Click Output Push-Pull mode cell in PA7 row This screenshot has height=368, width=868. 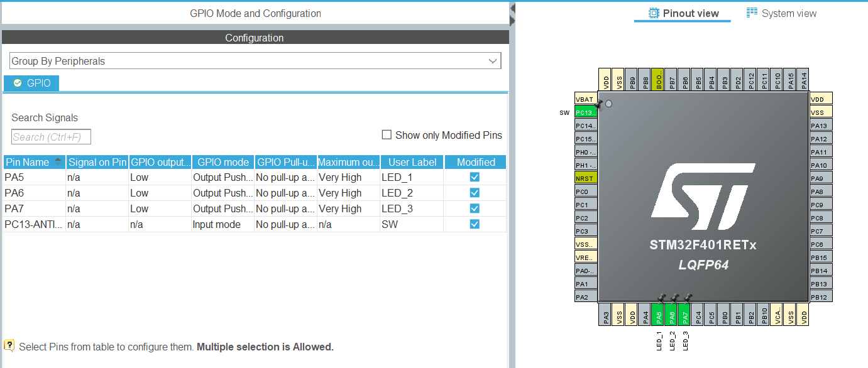tap(223, 208)
